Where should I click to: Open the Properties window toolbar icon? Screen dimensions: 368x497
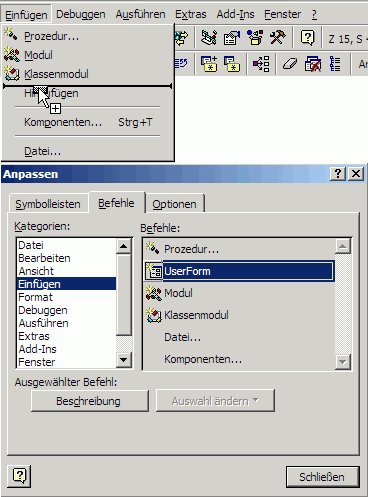(x=232, y=37)
